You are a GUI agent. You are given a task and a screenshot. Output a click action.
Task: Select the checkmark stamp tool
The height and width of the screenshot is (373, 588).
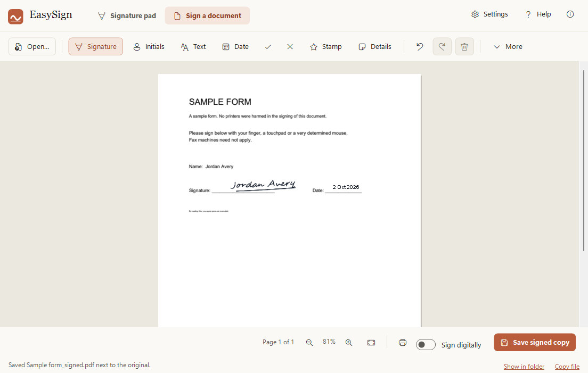[x=268, y=47]
